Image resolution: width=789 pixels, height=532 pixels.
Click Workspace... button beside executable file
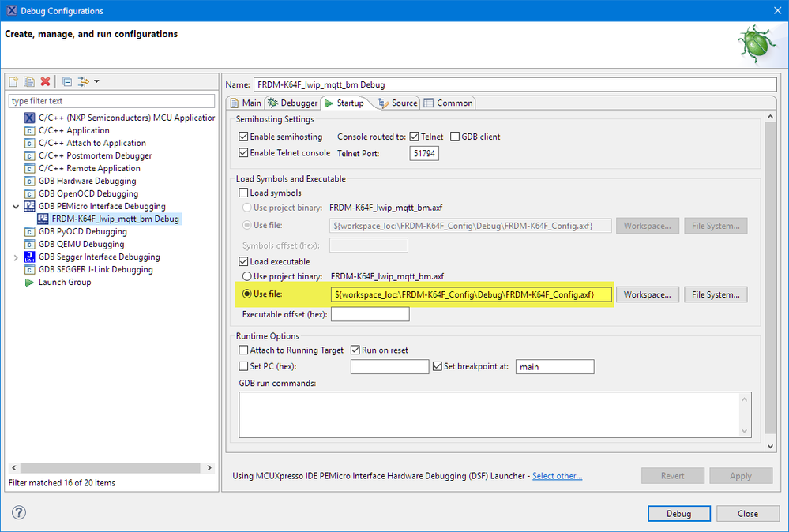click(x=647, y=294)
